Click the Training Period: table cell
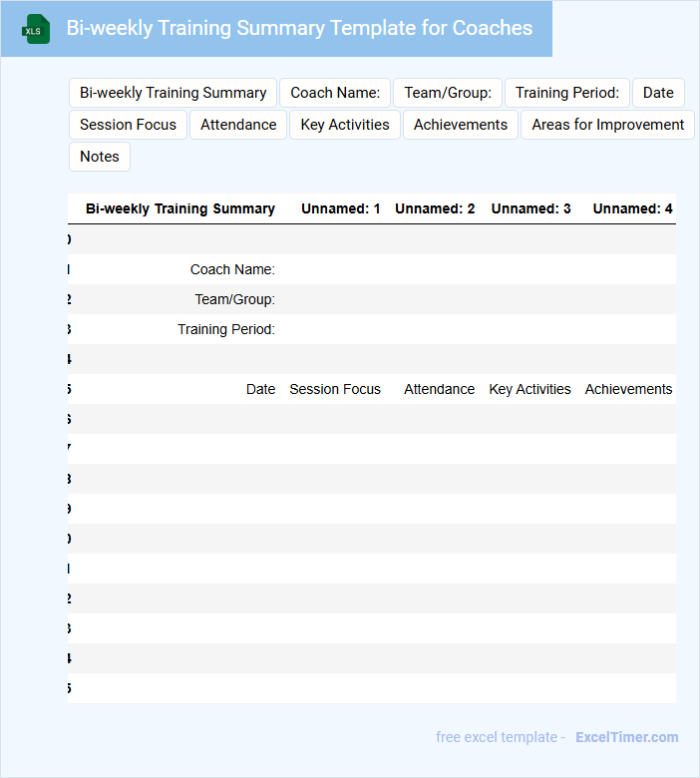This screenshot has height=778, width=700. (226, 329)
